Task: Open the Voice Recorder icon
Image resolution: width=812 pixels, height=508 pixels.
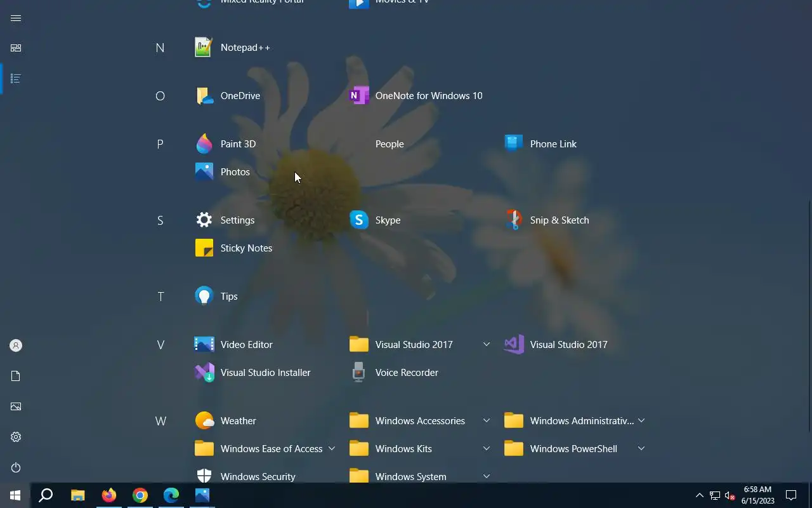Action: click(x=358, y=373)
